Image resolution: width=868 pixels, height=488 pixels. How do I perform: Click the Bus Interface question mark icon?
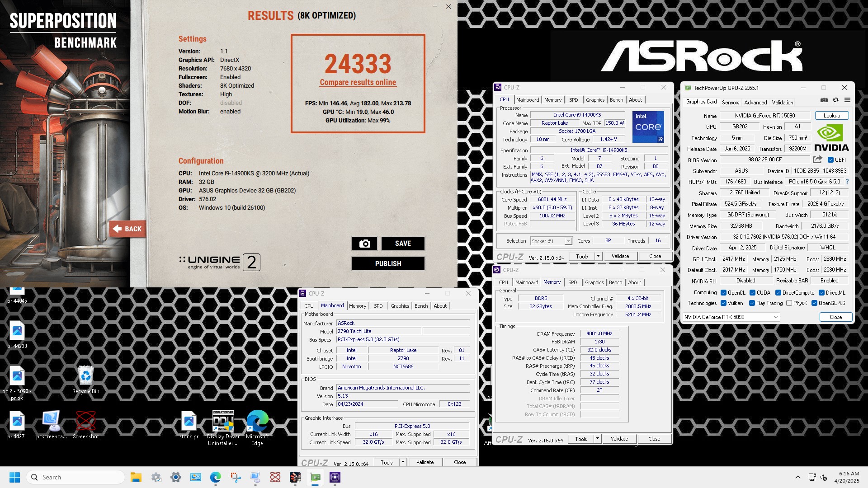click(847, 182)
